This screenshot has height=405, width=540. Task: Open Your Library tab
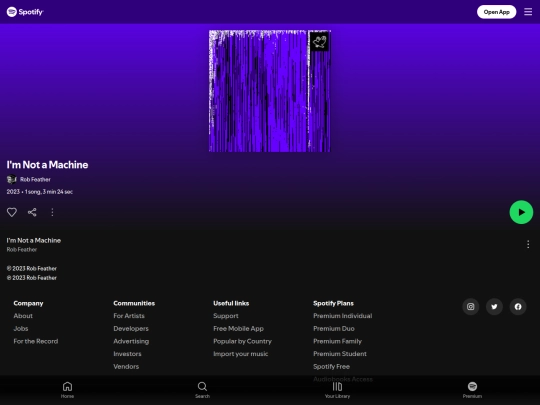pyautogui.click(x=338, y=390)
